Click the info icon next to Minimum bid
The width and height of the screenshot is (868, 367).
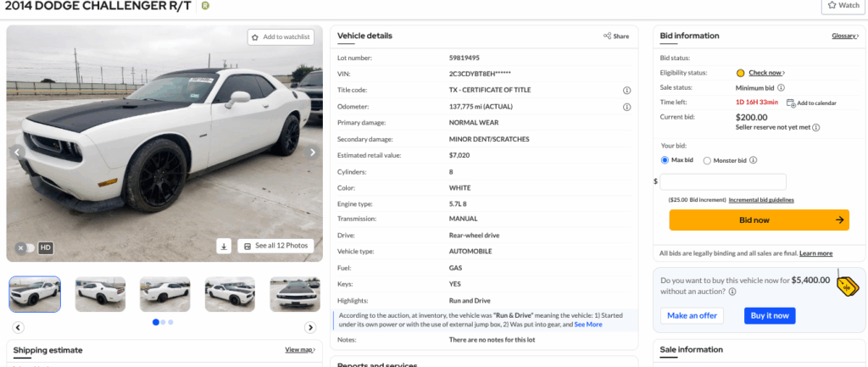[781, 87]
